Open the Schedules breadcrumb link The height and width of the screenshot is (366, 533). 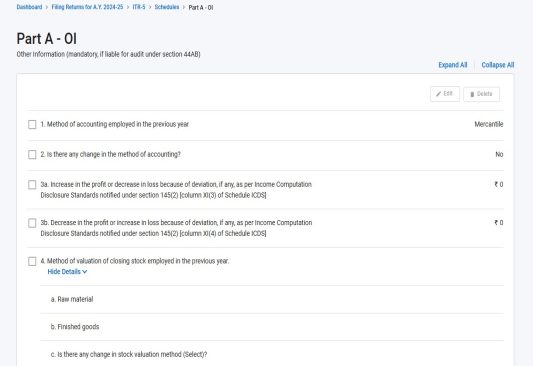coord(167,7)
